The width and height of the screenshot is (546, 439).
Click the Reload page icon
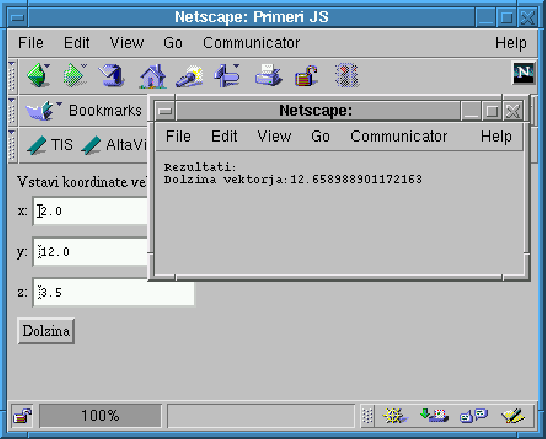click(x=112, y=75)
